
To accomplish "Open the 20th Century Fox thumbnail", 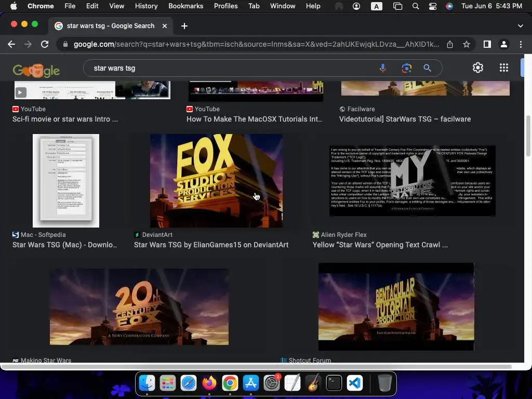I will [x=139, y=307].
